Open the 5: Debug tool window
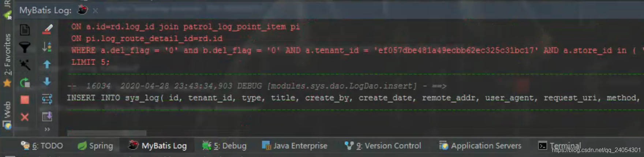This screenshot has width=644, height=157. click(x=224, y=146)
